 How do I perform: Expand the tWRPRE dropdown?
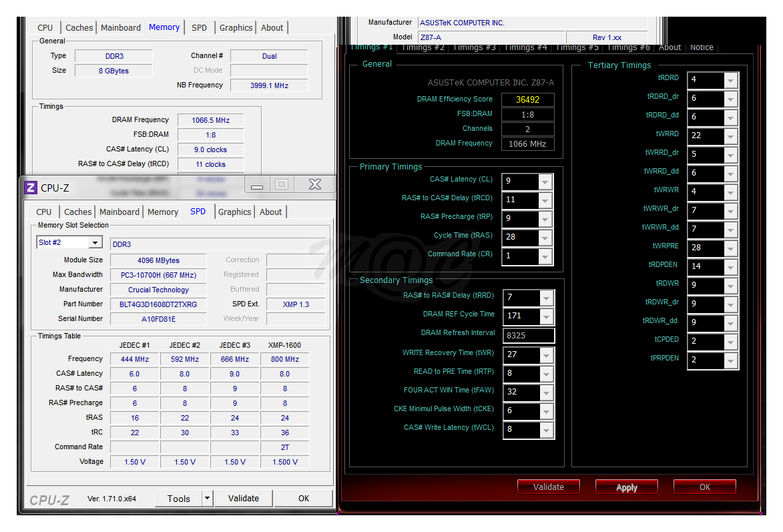(730, 248)
